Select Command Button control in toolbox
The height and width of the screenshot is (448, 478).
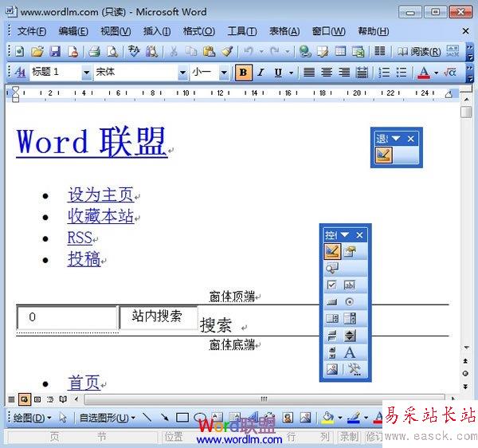point(331,301)
